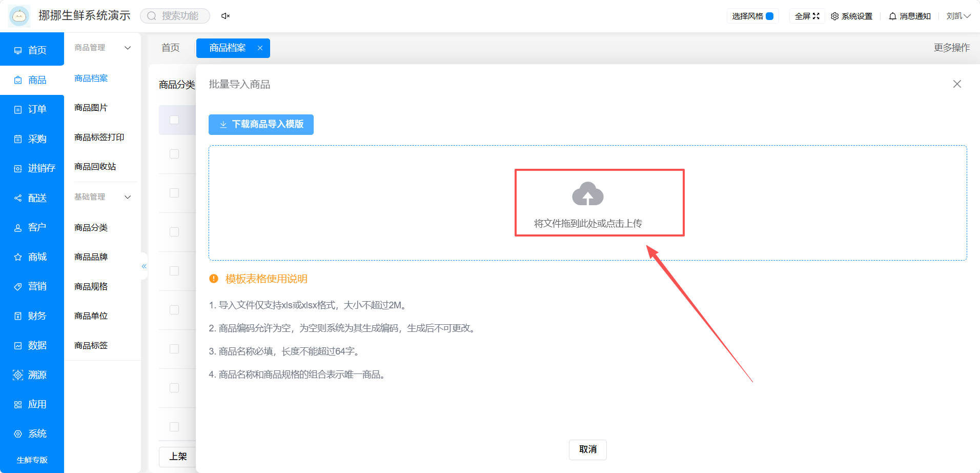Click the cloud upload icon
This screenshot has height=473, width=980.
[587, 194]
